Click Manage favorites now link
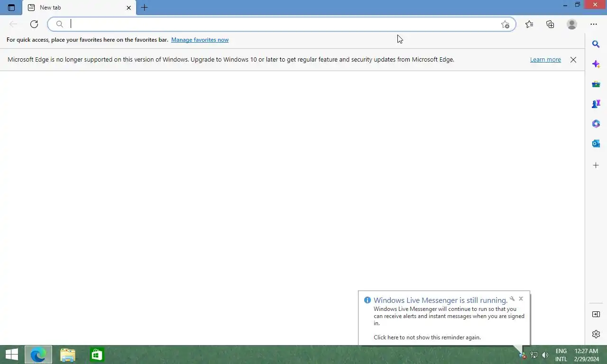Image resolution: width=607 pixels, height=364 pixels. [x=200, y=40]
